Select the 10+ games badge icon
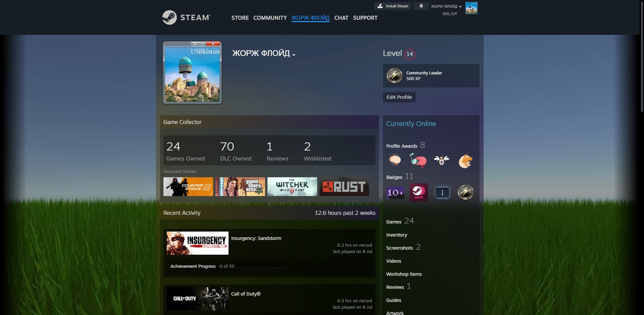644x315 pixels. point(395,193)
